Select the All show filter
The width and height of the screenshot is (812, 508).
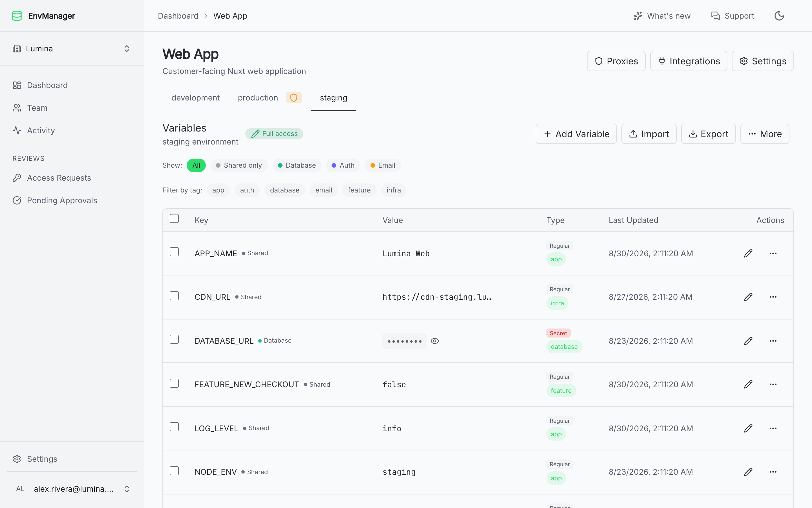(196, 165)
